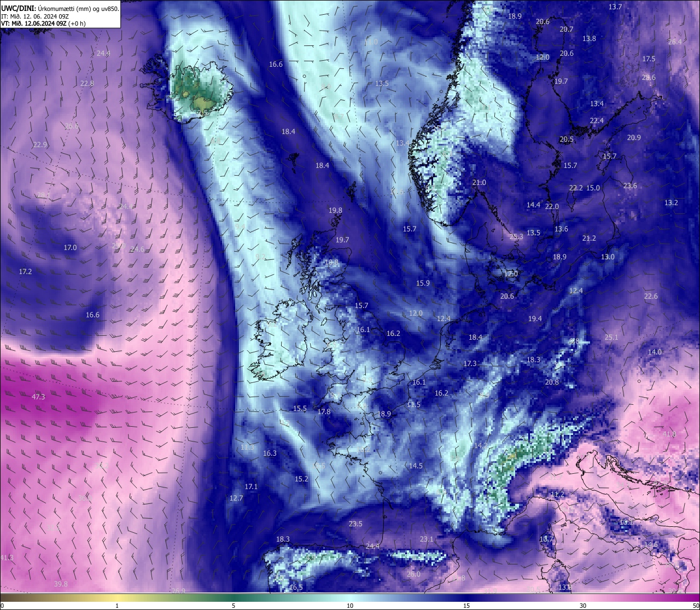The height and width of the screenshot is (610, 700).
Task: Click the 47.3 value on the map
Action: [x=38, y=397]
